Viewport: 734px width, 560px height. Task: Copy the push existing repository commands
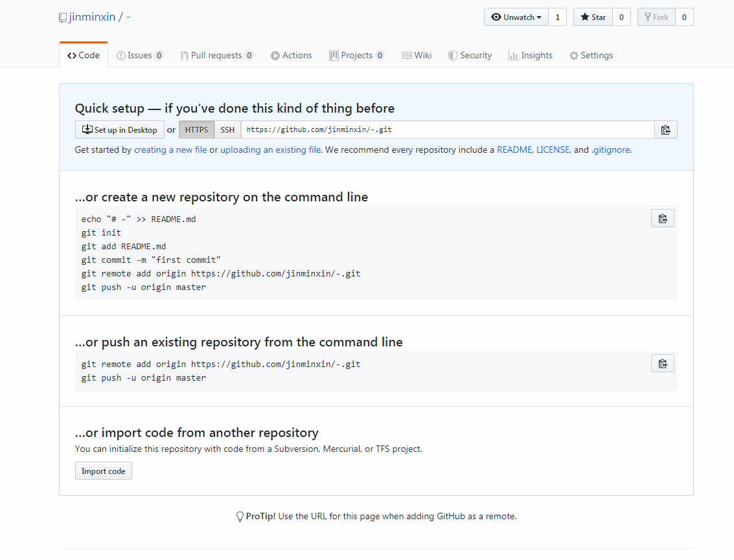[x=662, y=364]
